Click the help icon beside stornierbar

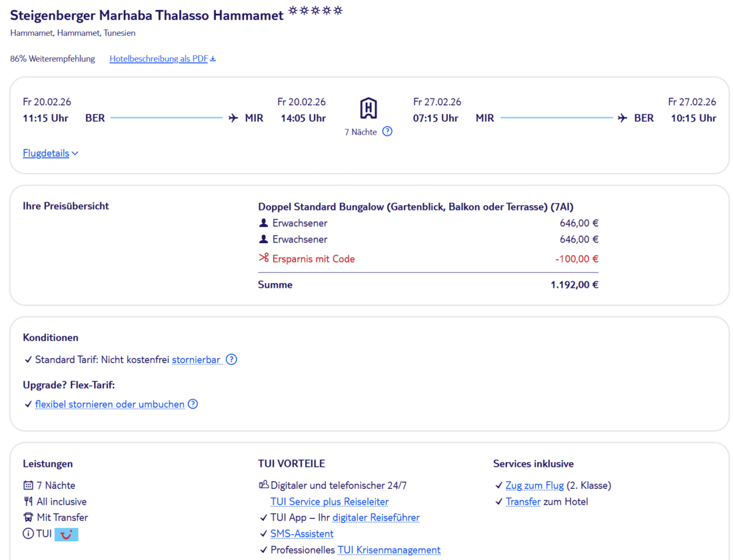(x=231, y=360)
